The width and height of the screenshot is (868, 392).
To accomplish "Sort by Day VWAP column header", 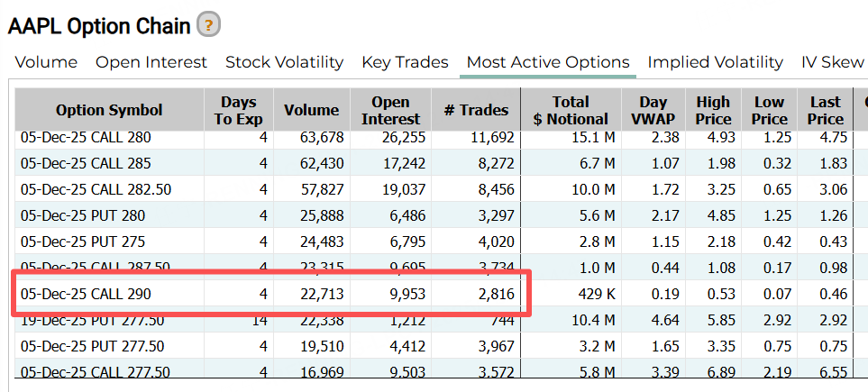I will pos(653,110).
